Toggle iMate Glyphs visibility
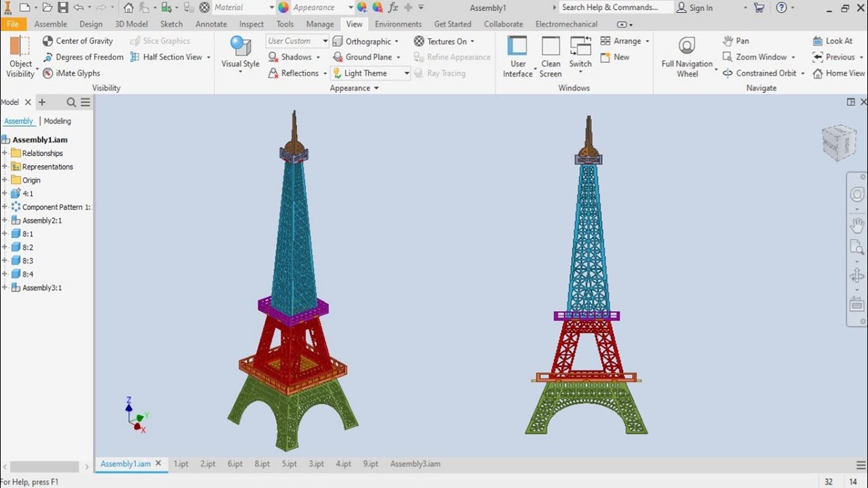This screenshot has height=488, width=868. point(71,73)
